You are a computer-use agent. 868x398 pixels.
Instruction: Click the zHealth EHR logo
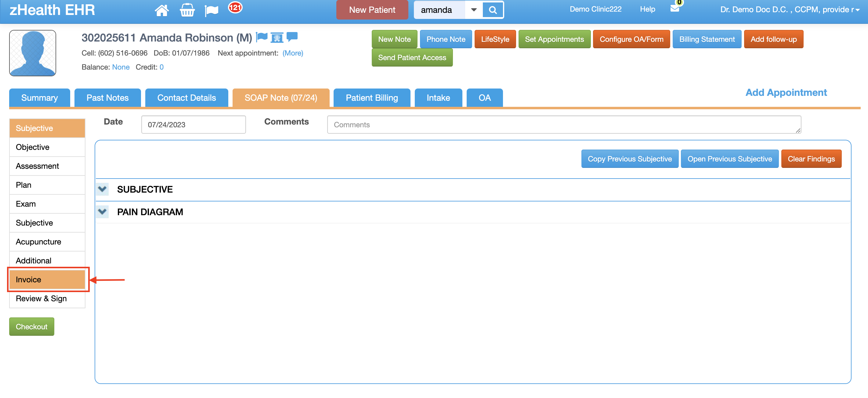pyautogui.click(x=52, y=10)
